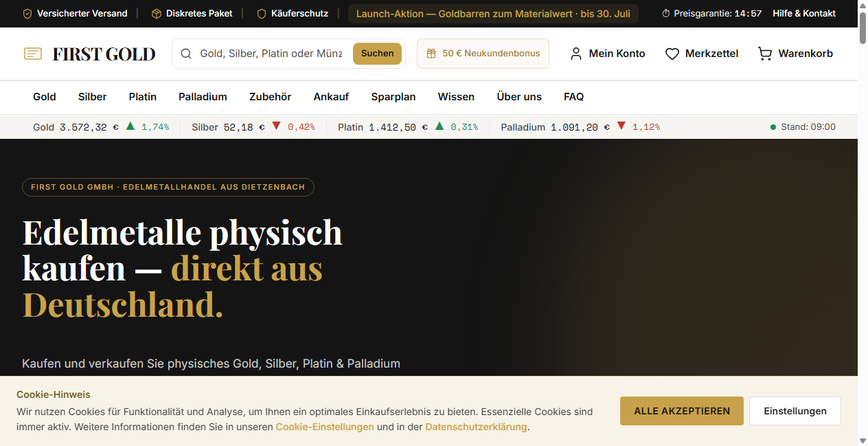Click the stopwatch icon beside Preisgarantie
This screenshot has width=868, height=446.
[x=665, y=14]
